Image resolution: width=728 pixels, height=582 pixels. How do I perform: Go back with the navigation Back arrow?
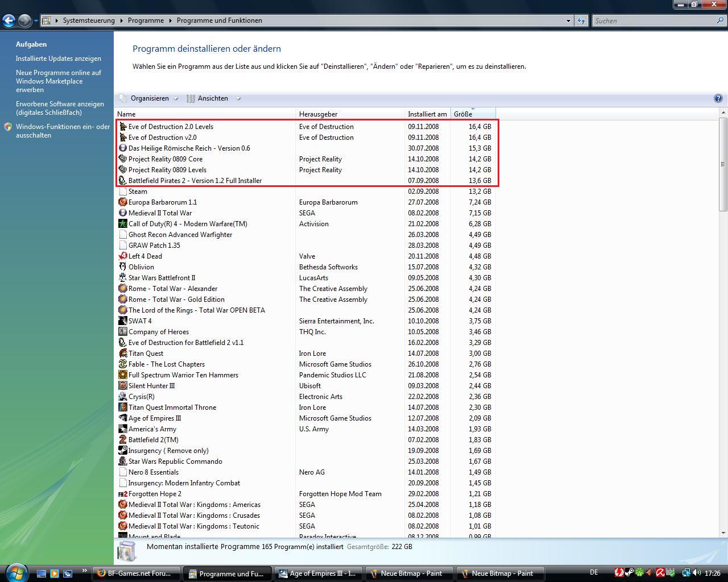[9, 20]
